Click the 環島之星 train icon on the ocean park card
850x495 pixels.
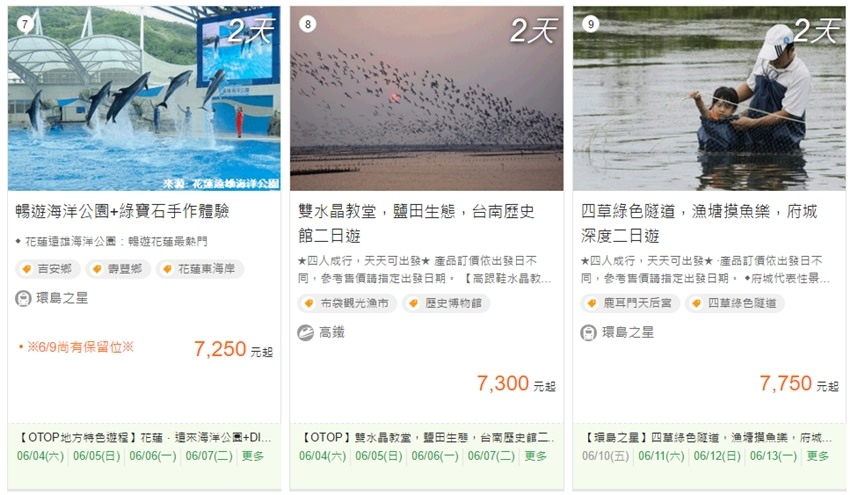23,298
